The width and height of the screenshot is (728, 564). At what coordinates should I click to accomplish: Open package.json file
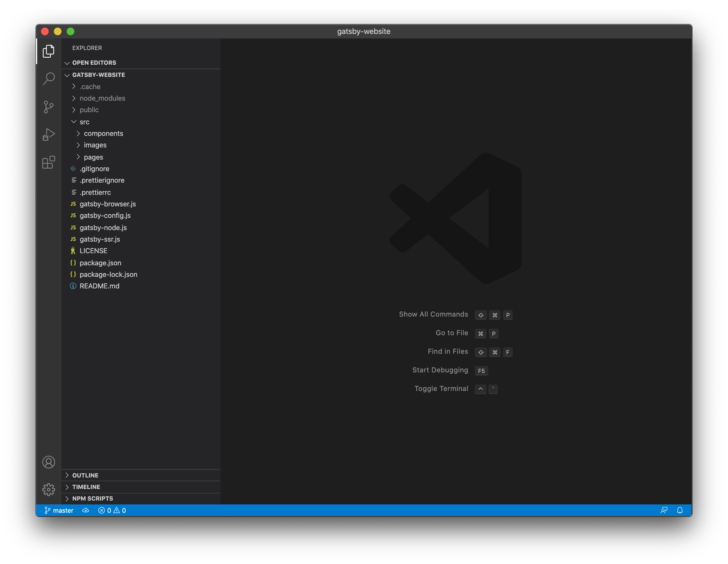[141, 263]
